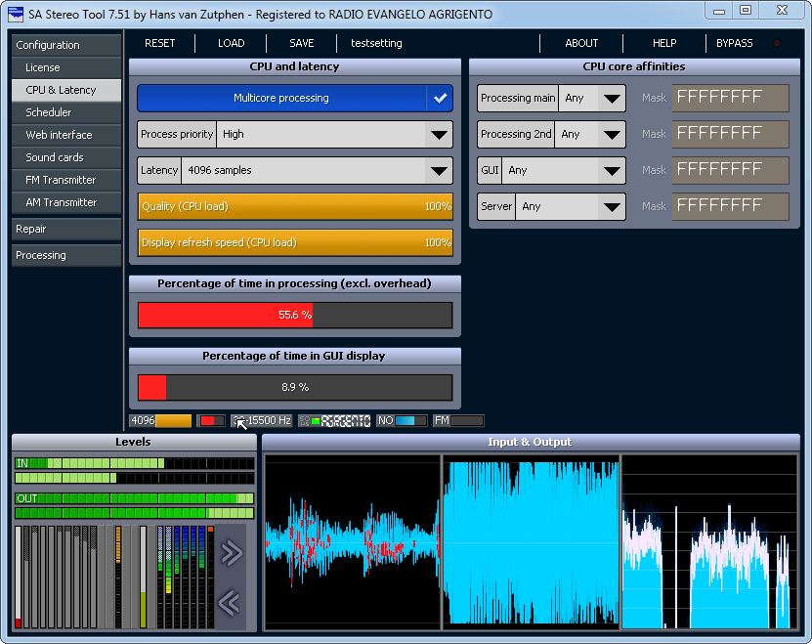Screen dimensions: 812x644
Task: Open the HELP page
Action: click(664, 44)
